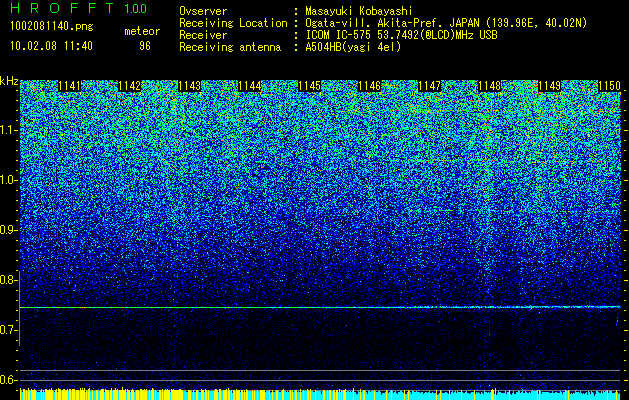Select the receiver ICOM IC-575 text
Viewport: 629px width, 400px height.
tap(340, 35)
